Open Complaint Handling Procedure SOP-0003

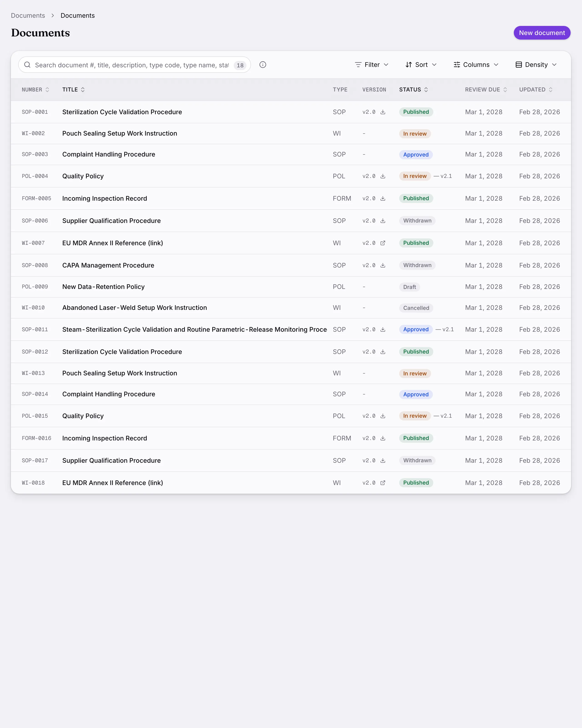click(x=109, y=154)
